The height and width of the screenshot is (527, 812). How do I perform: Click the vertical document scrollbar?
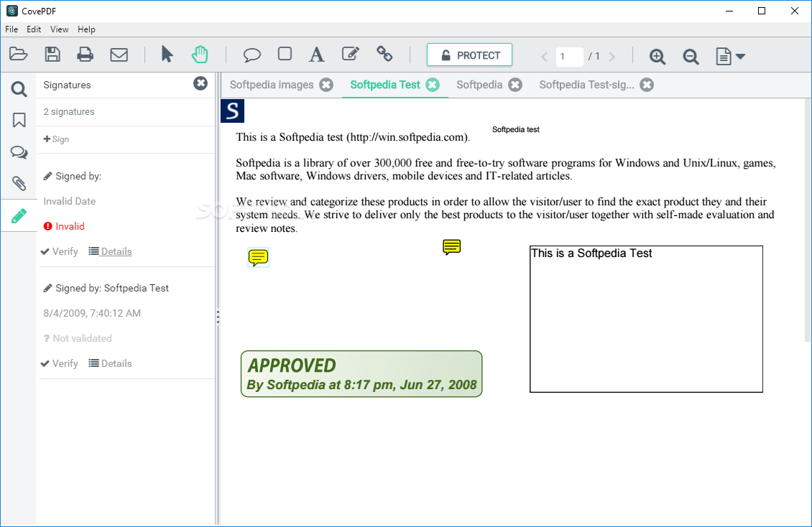pos(808,220)
